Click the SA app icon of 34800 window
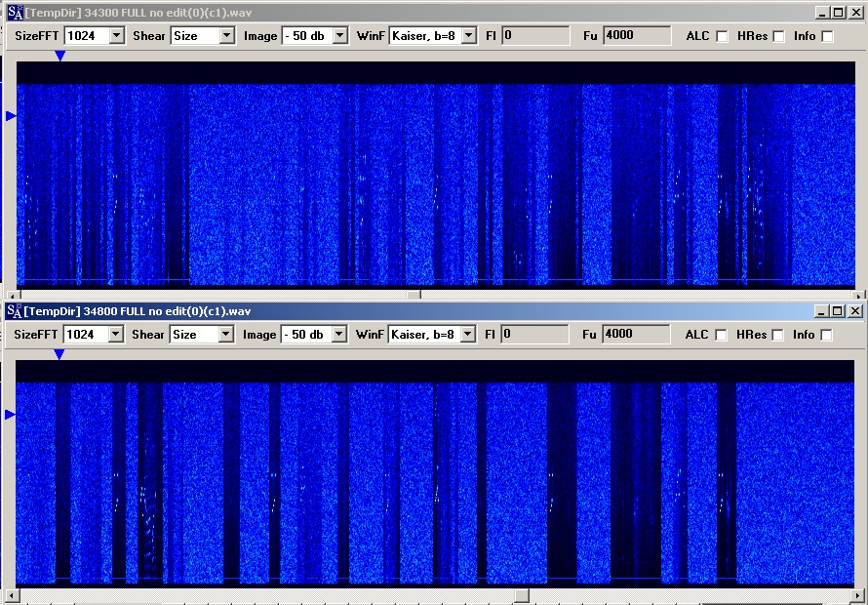This screenshot has width=868, height=605. [15, 311]
